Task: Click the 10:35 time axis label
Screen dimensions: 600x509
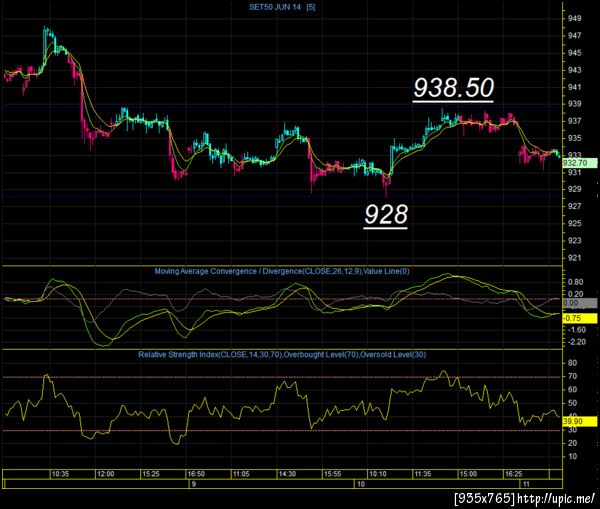Action: (x=60, y=474)
